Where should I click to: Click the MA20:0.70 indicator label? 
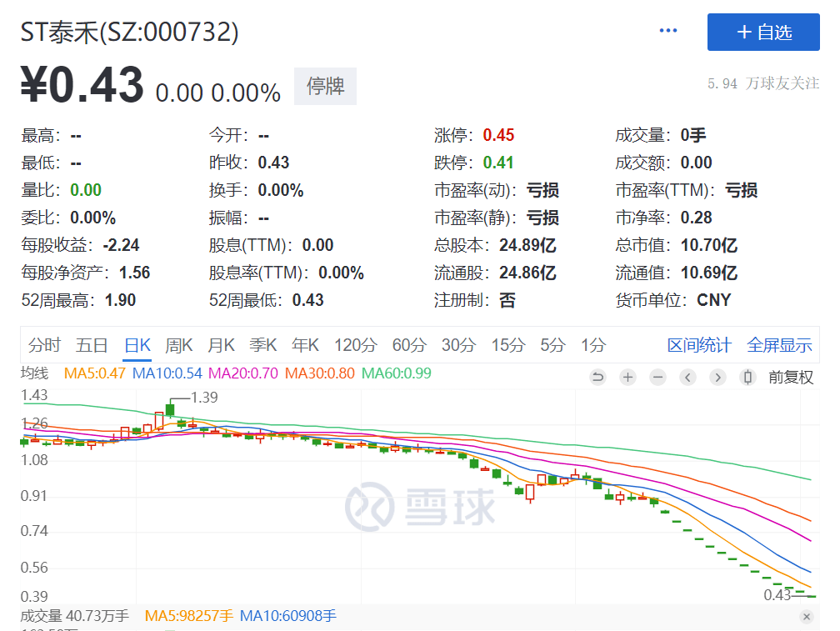coord(243,373)
